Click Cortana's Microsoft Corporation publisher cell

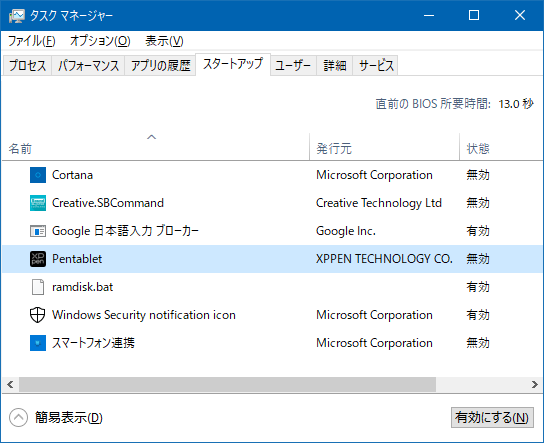click(374, 175)
